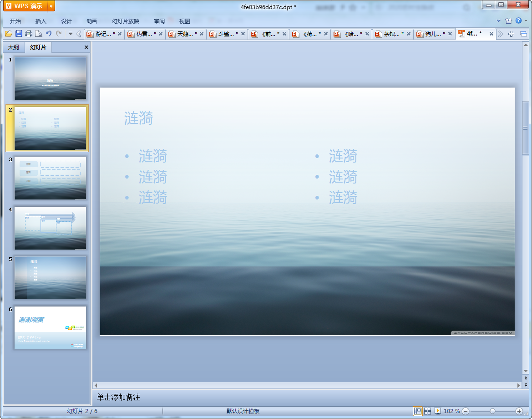Open the Help question mark icon
This screenshot has height=419, width=532.
click(x=518, y=20)
